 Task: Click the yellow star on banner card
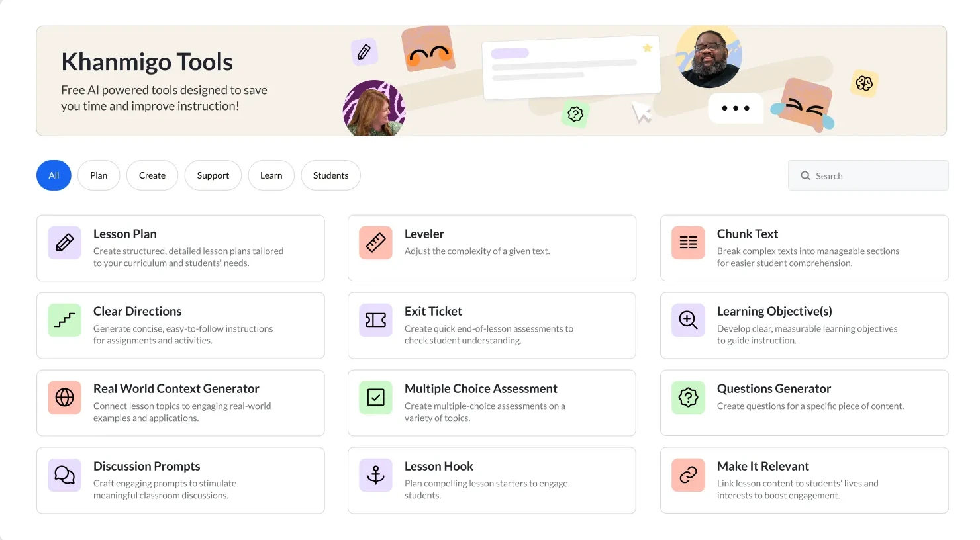[647, 48]
